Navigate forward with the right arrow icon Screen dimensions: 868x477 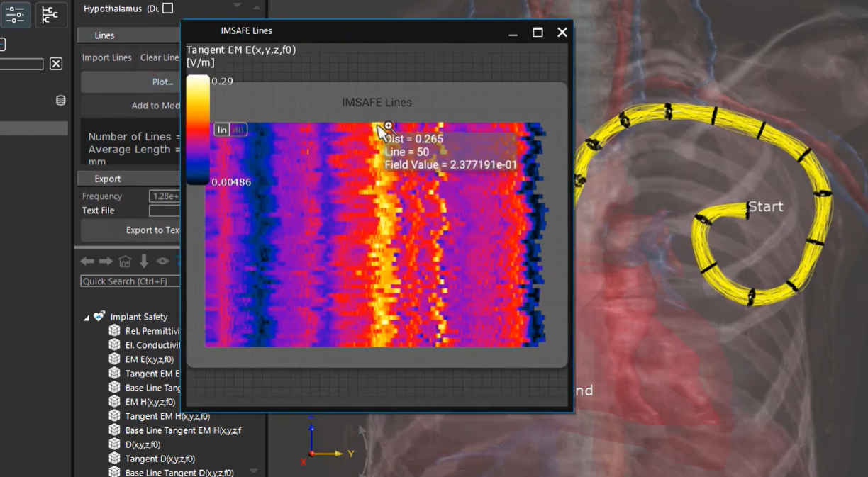pos(106,262)
